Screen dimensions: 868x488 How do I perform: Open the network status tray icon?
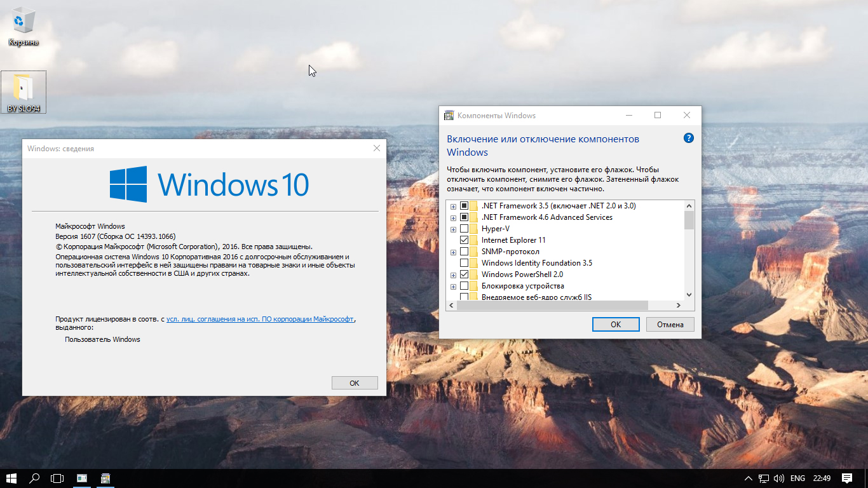[764, 478]
